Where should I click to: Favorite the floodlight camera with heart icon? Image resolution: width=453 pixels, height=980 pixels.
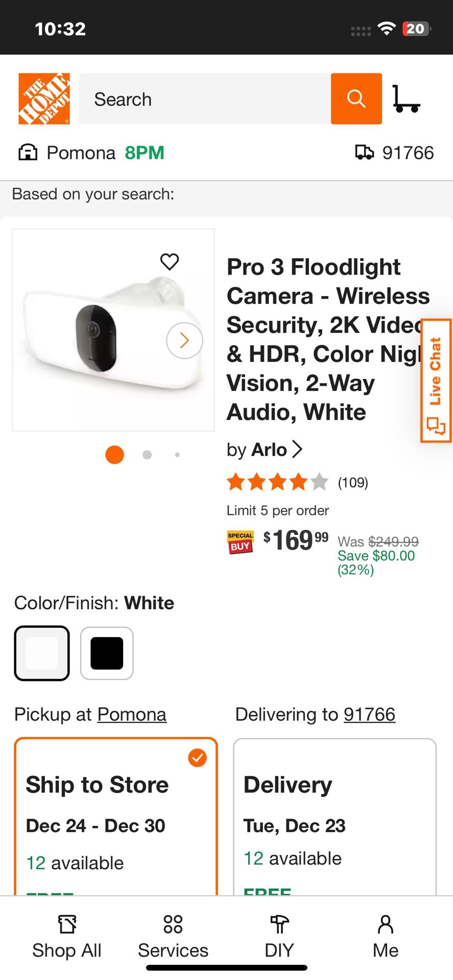click(x=170, y=262)
